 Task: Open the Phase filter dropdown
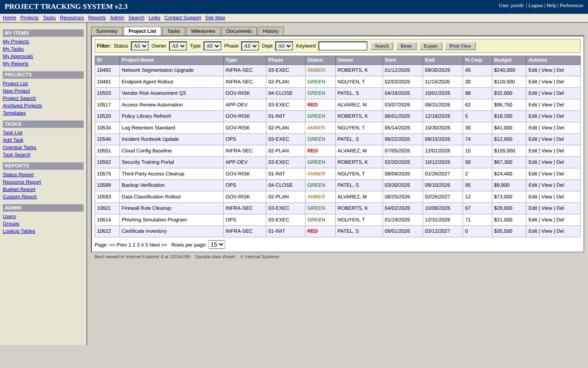pos(250,46)
